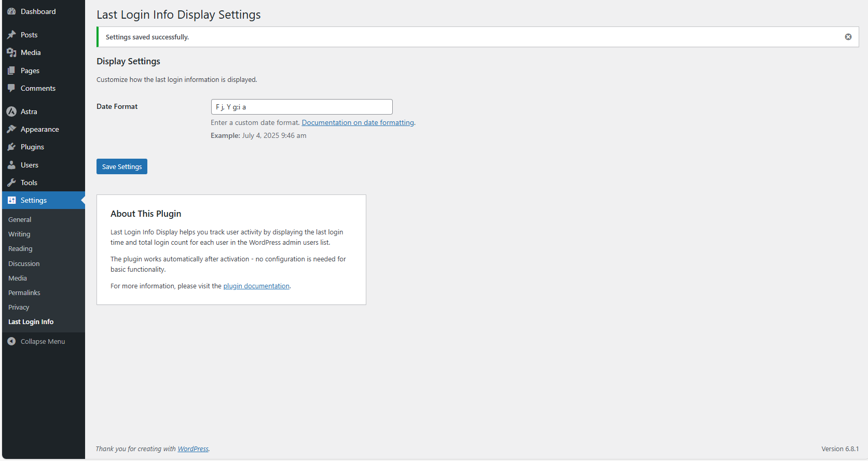Go to Discussion settings submenu
The image size is (868, 461).
click(24, 263)
